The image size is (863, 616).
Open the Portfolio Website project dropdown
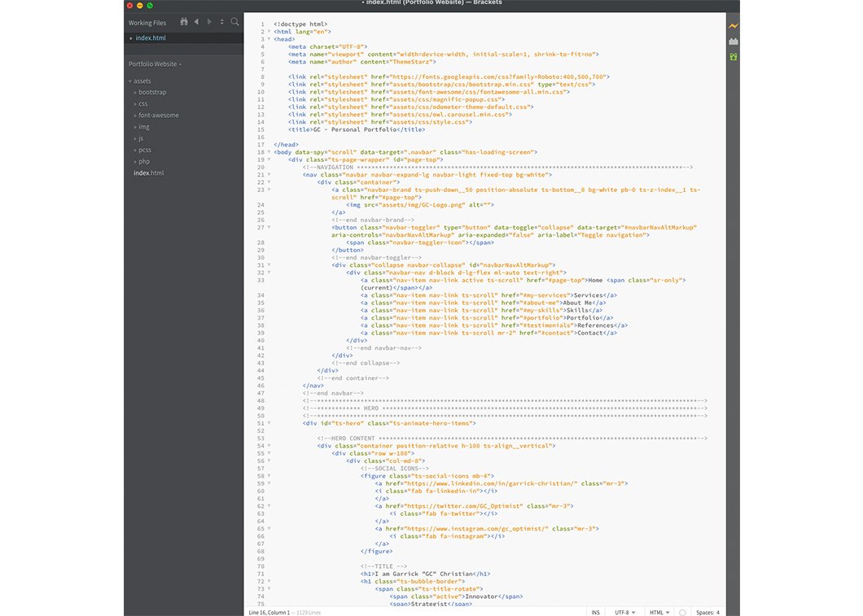(155, 63)
